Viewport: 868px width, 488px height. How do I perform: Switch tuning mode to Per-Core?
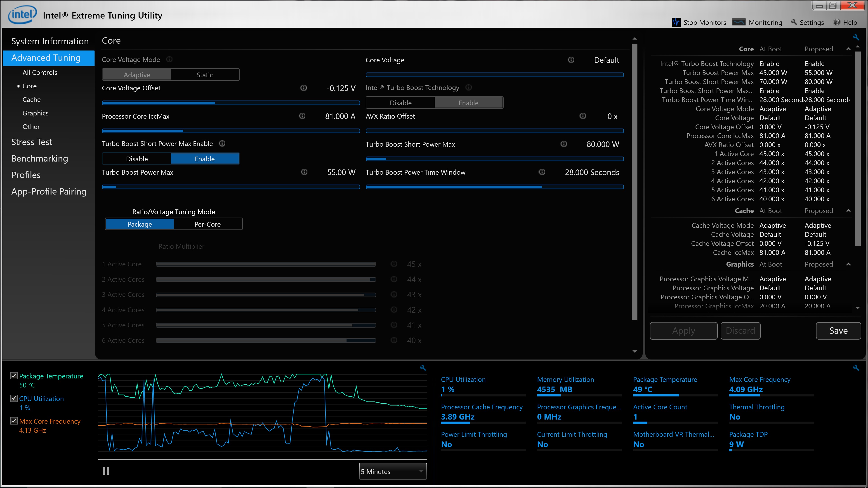tap(208, 224)
